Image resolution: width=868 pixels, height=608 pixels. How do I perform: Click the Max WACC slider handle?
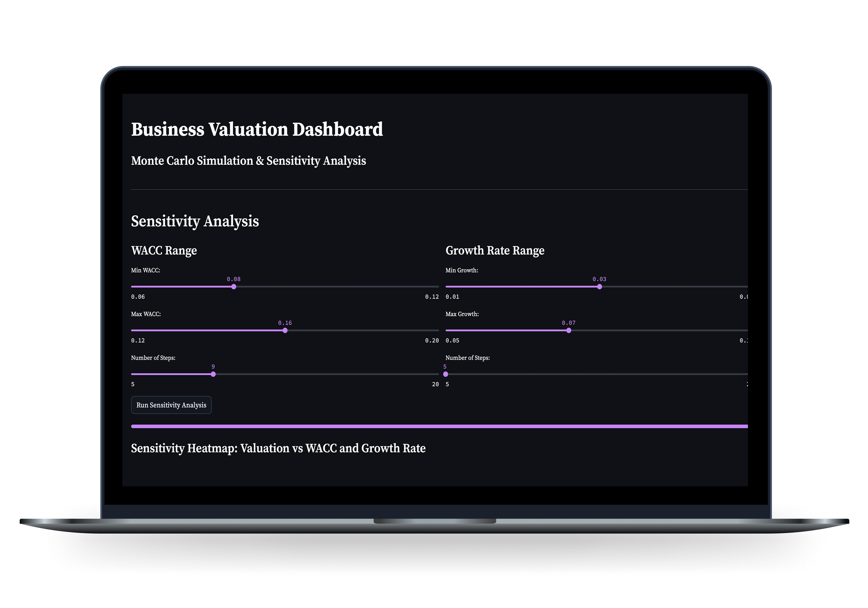pos(285,330)
